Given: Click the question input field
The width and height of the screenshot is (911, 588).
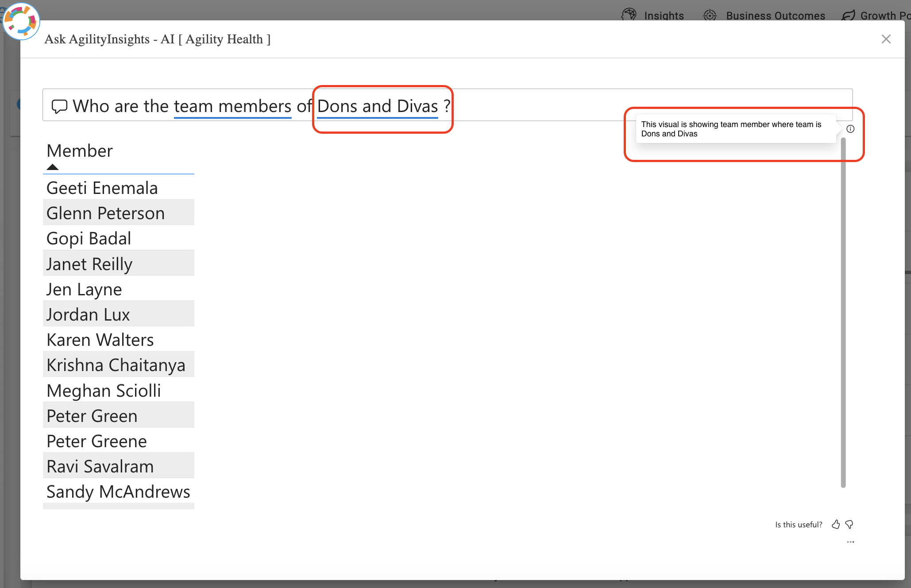Looking at the screenshot, I should 448,105.
